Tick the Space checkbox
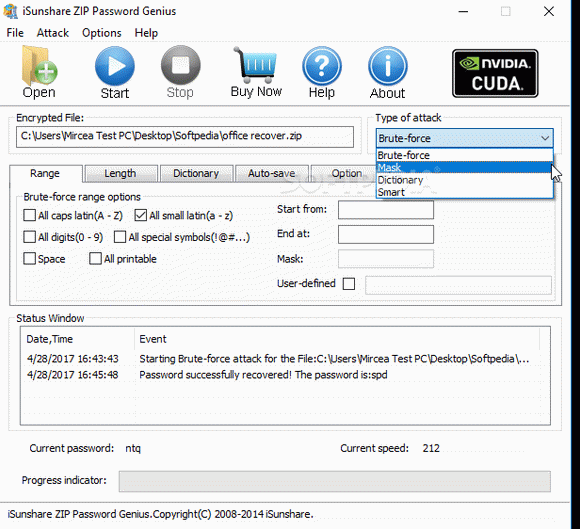 pyautogui.click(x=30, y=258)
